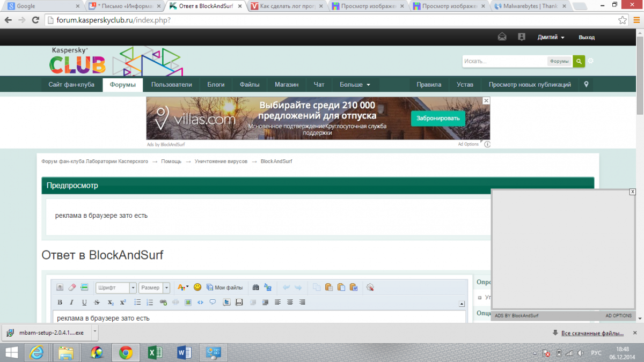Open the Шрифт font dropdown
This screenshot has width=644, height=362.
115,288
